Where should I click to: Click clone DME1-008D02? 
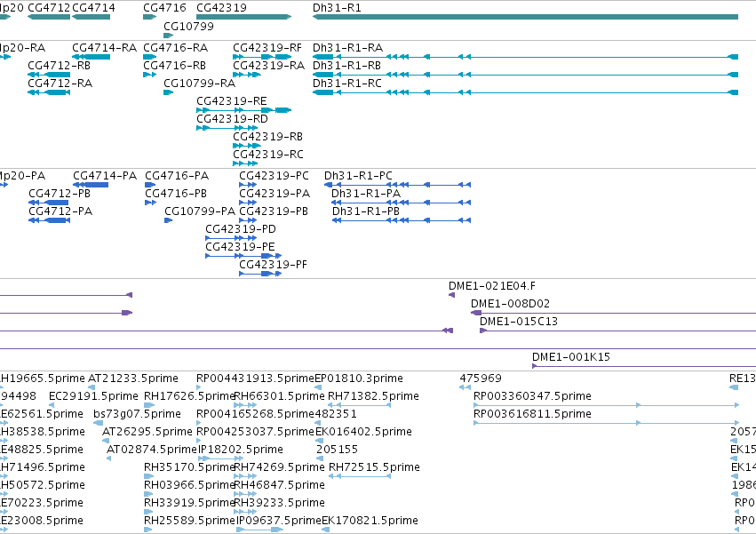click(x=613, y=313)
